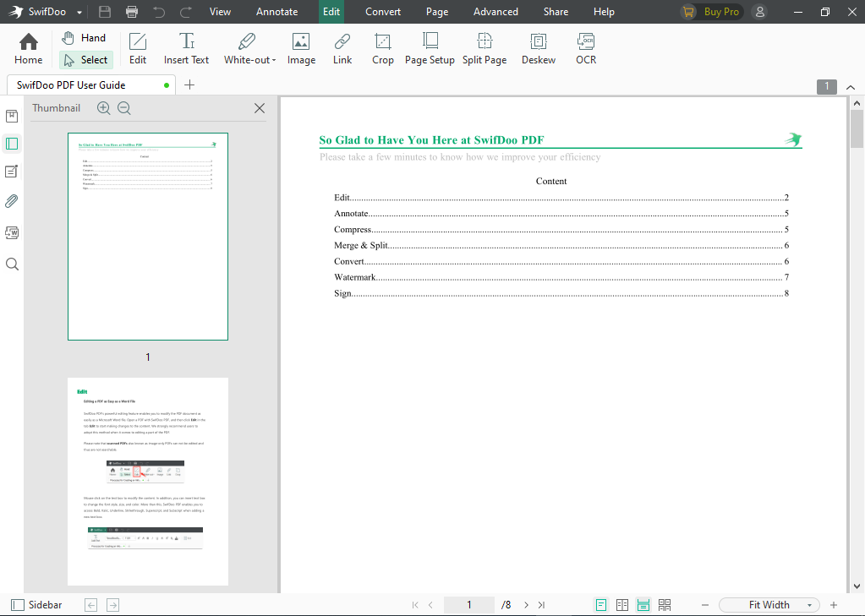Screen dimensions: 865x616
Task: Enable two-page view layout
Action: click(622, 605)
